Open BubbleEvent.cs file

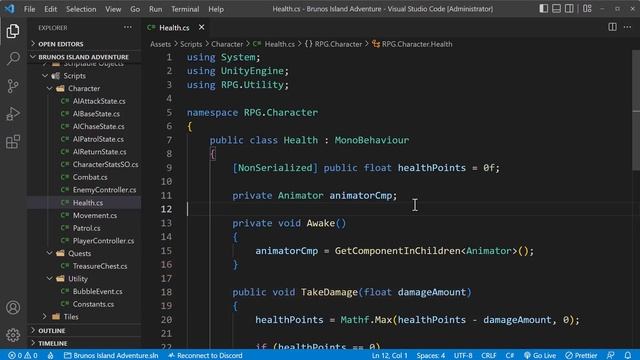click(98, 291)
